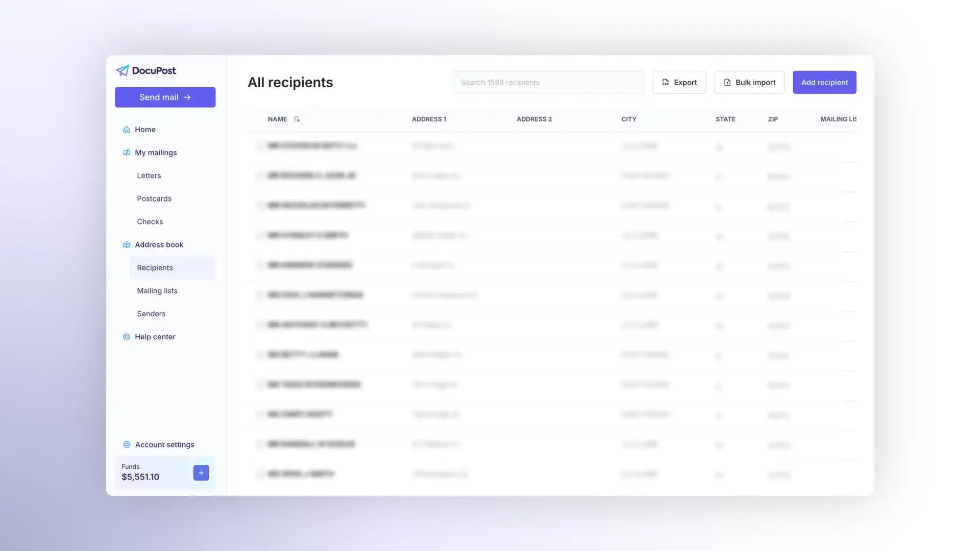This screenshot has height=551, width=980.
Task: Open the Senders page
Action: pyautogui.click(x=151, y=314)
